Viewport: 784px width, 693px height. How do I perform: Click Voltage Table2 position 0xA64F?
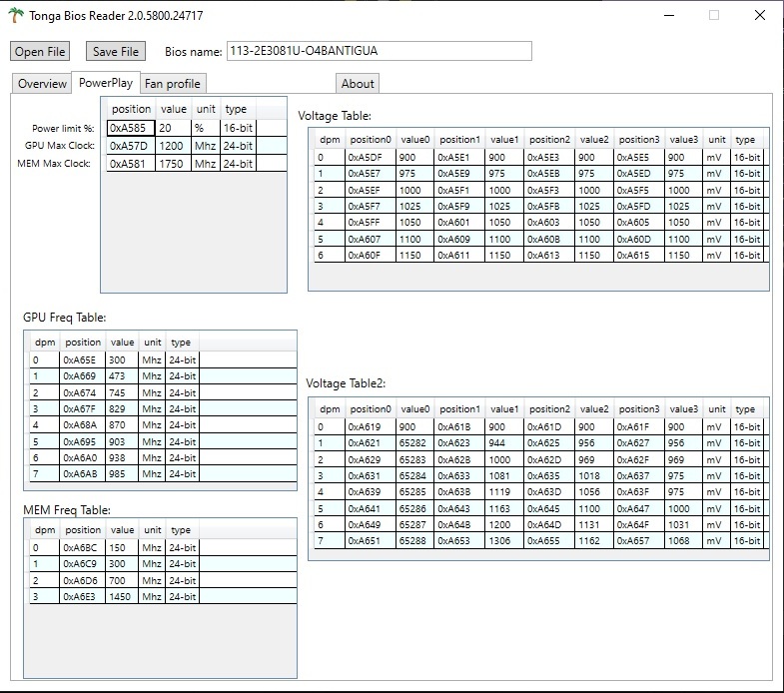[x=639, y=524]
